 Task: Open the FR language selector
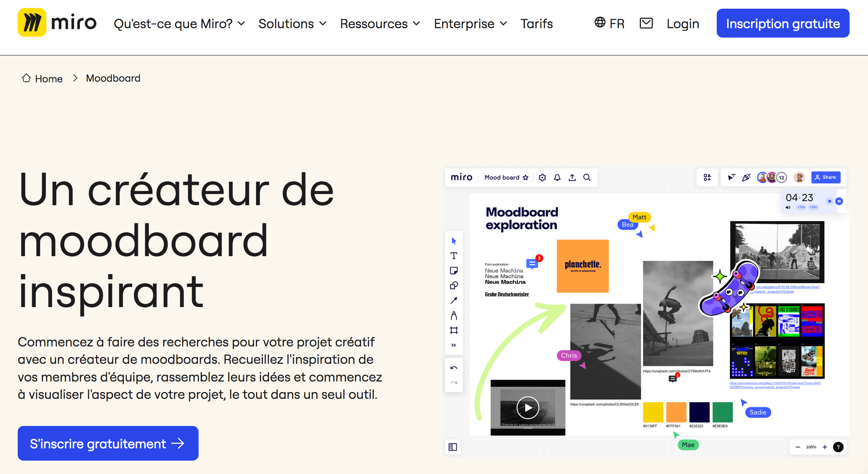click(609, 23)
